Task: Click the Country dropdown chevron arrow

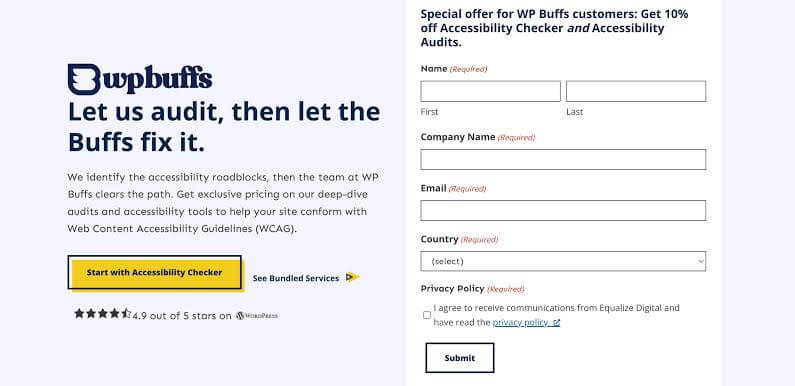Action: coord(701,261)
